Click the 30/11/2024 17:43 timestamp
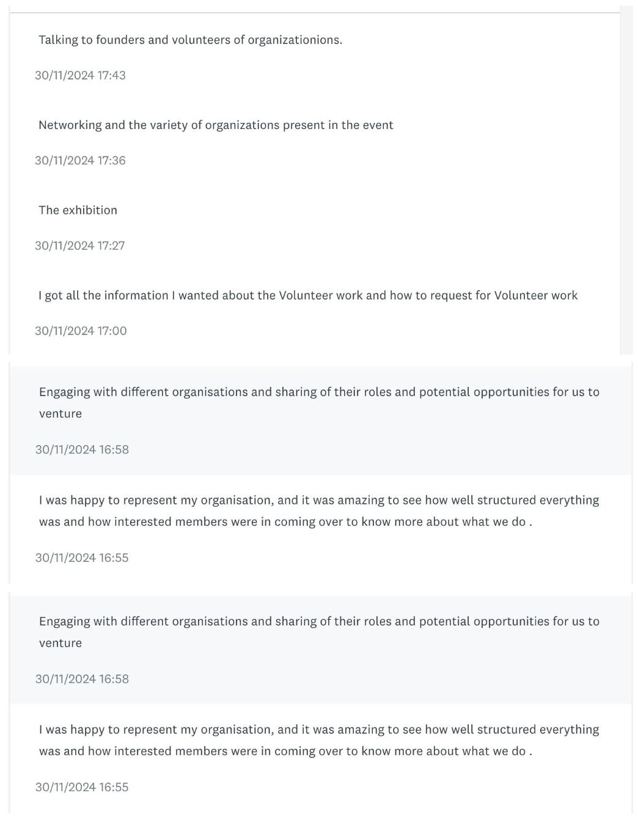 (80, 75)
